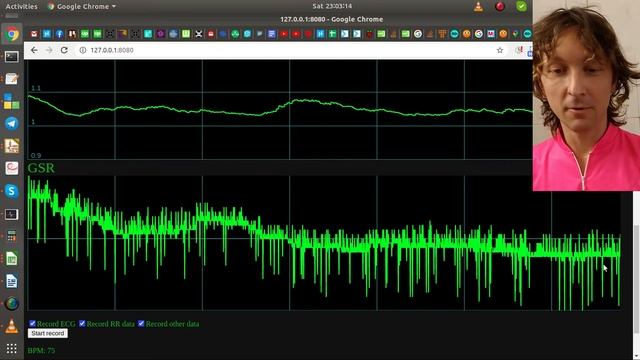Click the Start record button

(x=48, y=333)
